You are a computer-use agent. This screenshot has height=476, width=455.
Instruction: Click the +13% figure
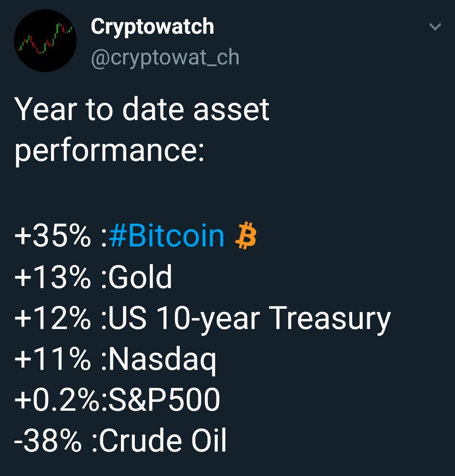[x=53, y=277]
